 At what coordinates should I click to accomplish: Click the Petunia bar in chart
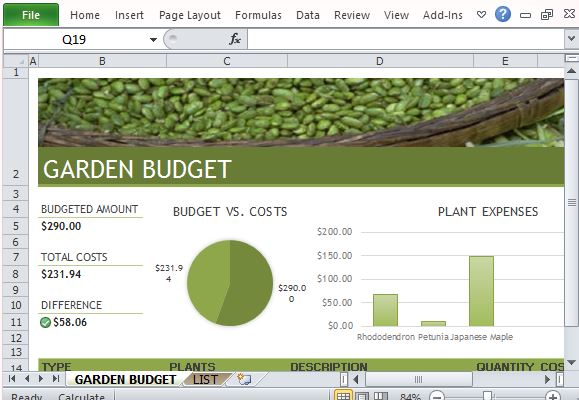[433, 324]
